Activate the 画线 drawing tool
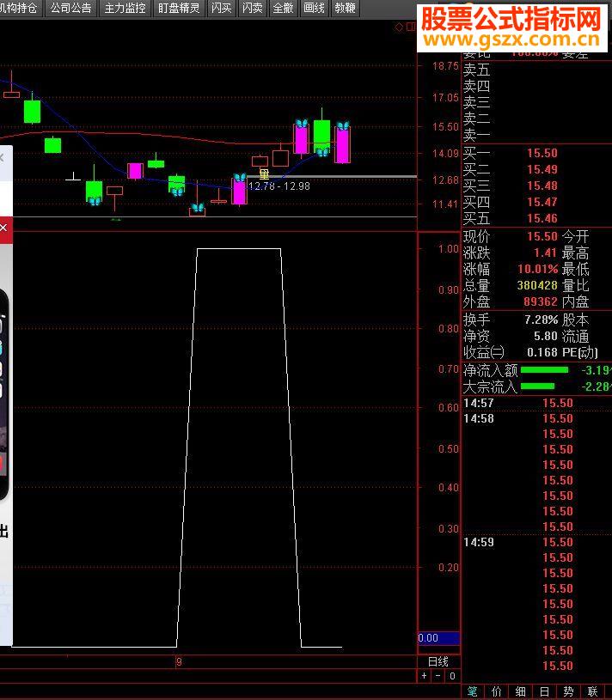Screen dimensions: 612x700 314,8
